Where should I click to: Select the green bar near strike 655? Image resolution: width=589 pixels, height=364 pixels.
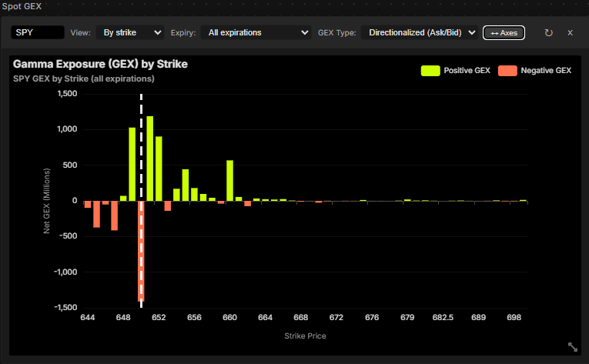186,185
